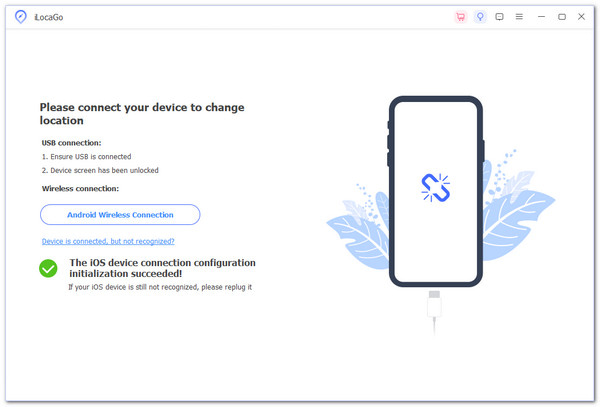The image size is (600, 407).
Task: Select the 'USB connection:' label
Action: tap(72, 143)
